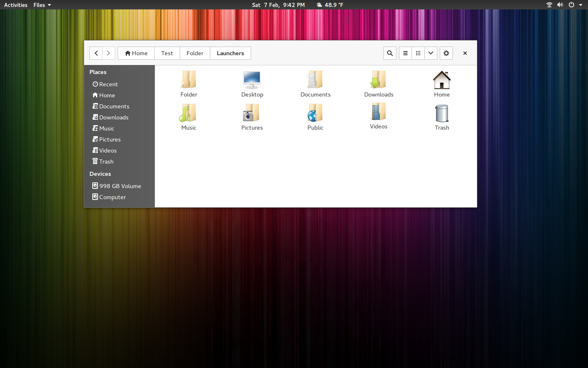Screen dimensions: 588x368
Task: Select the Home house launcher icon
Action: coord(442,80)
